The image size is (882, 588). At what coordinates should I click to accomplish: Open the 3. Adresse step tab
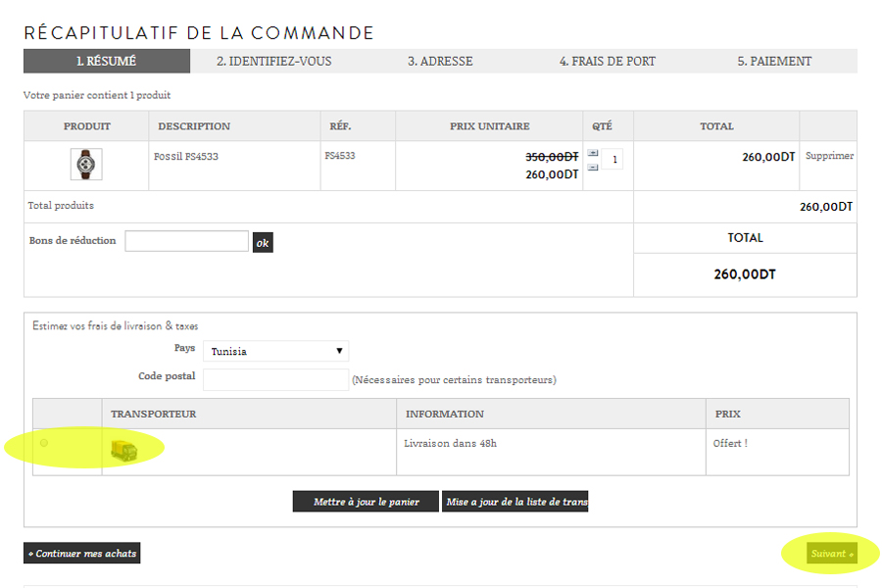point(440,61)
